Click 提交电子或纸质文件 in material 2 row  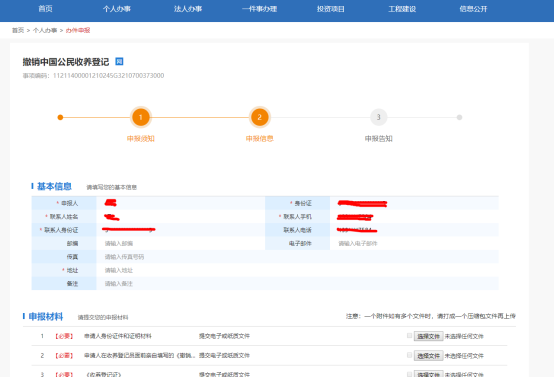[224, 355]
